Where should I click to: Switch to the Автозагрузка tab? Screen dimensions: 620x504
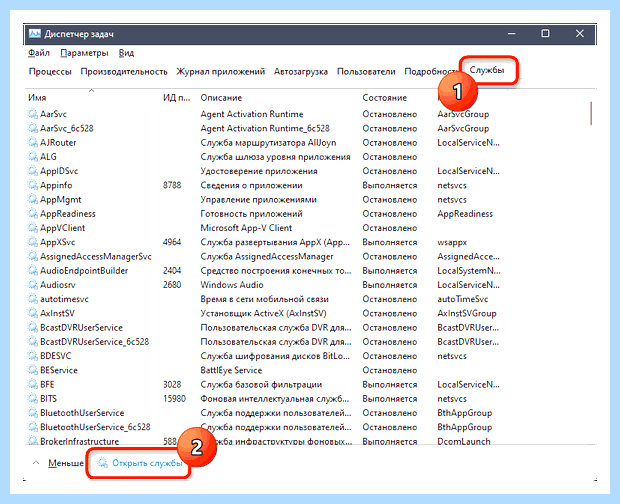click(x=301, y=72)
